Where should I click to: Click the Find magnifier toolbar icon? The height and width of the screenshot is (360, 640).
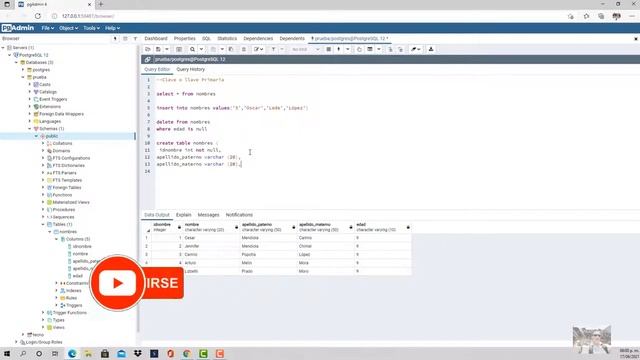pos(192,49)
